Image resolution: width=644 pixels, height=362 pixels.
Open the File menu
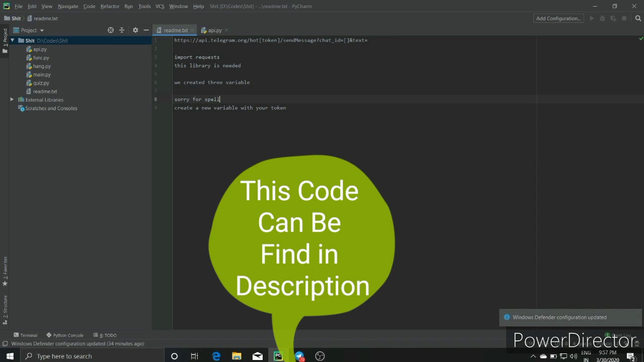19,6
